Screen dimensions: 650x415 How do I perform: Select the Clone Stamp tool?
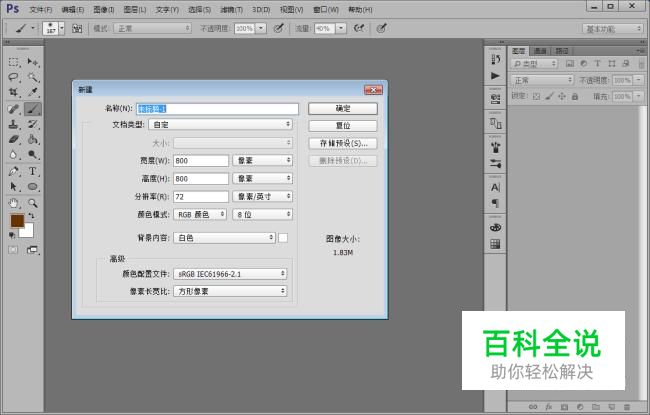pos(14,124)
